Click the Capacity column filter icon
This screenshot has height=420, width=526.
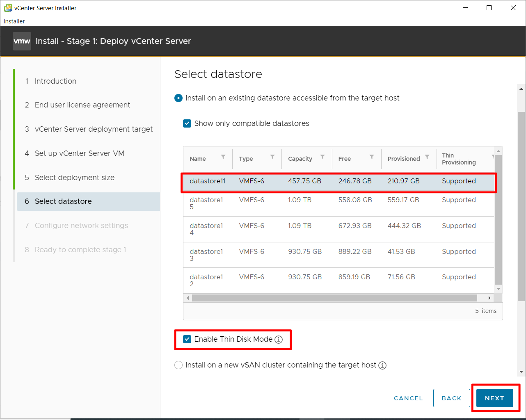point(322,157)
